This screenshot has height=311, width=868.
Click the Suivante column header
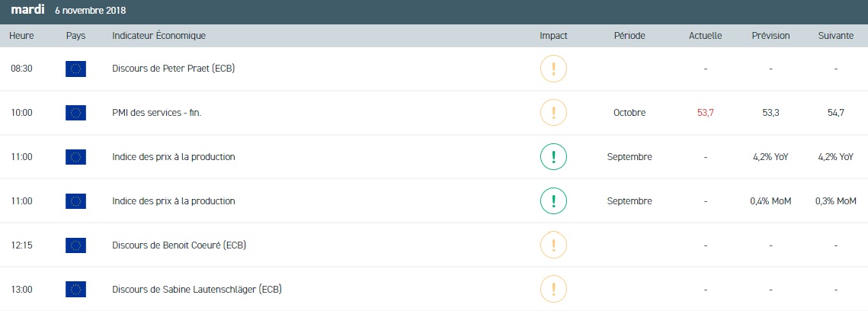coord(835,36)
